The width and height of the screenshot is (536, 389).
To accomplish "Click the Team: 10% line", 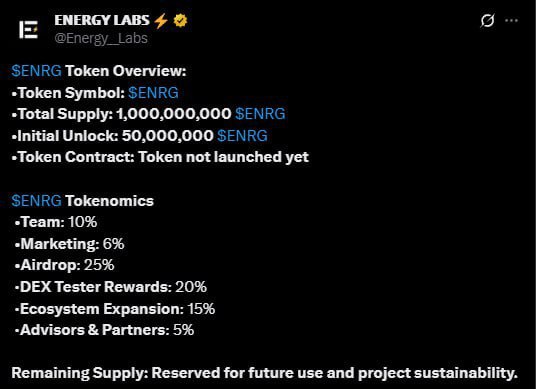I will 56,222.
